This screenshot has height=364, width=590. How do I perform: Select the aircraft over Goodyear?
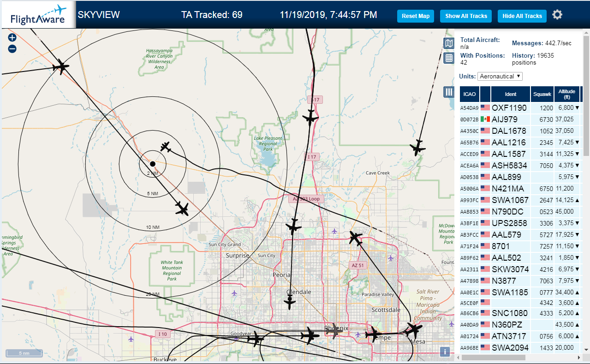coord(256,340)
